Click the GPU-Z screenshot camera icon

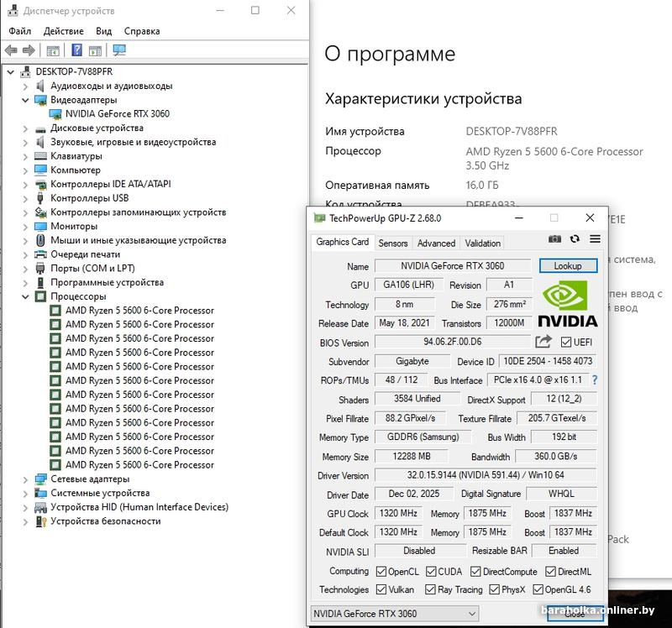pos(554,239)
